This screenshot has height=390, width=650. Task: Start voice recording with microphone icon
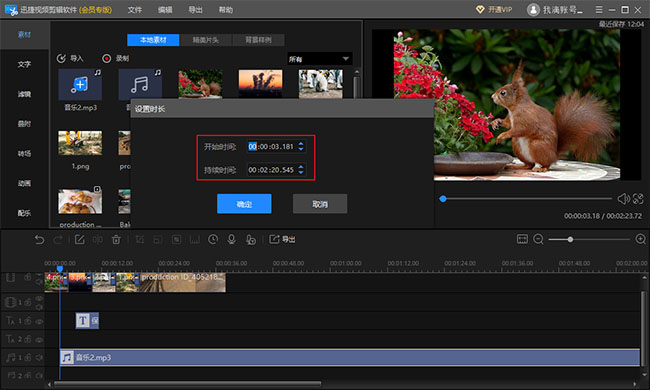[x=231, y=240]
